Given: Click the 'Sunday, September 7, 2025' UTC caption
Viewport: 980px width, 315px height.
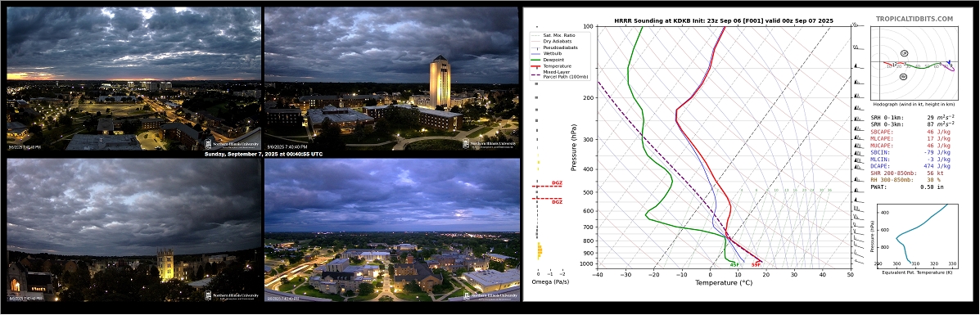Looking at the screenshot, I should 263,154.
